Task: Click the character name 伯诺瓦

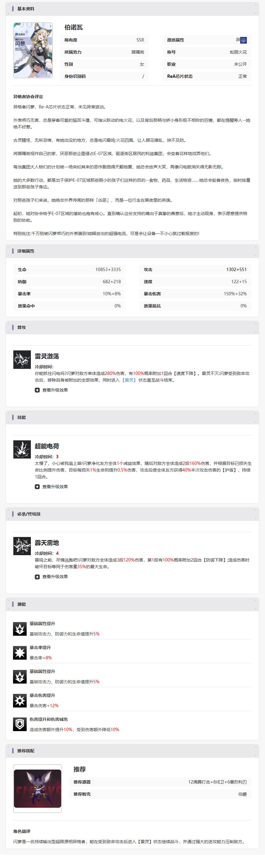Action: pos(74,28)
